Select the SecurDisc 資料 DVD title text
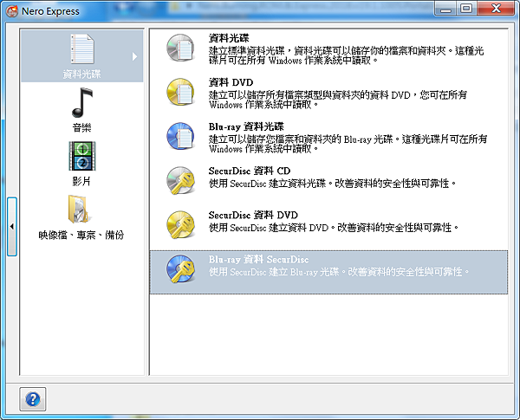520x420 pixels. click(x=253, y=215)
